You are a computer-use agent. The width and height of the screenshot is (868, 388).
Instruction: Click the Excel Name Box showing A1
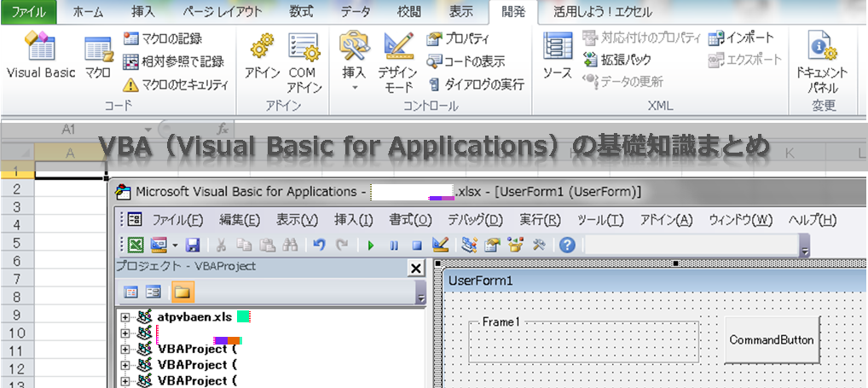click(77, 130)
